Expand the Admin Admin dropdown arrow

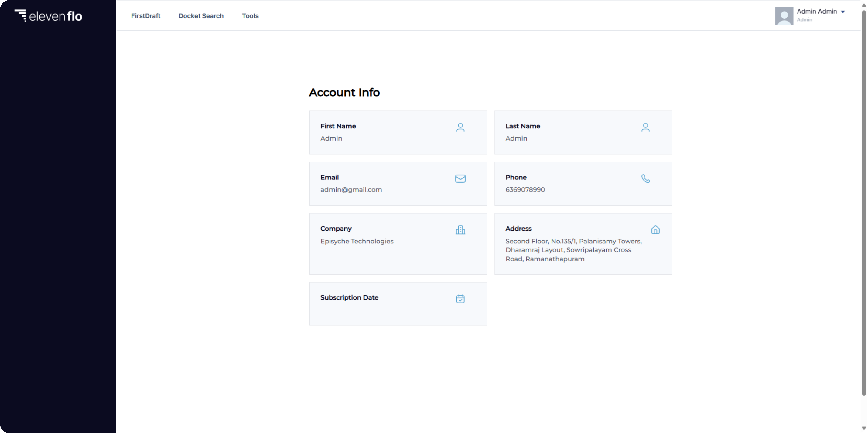[x=843, y=12]
